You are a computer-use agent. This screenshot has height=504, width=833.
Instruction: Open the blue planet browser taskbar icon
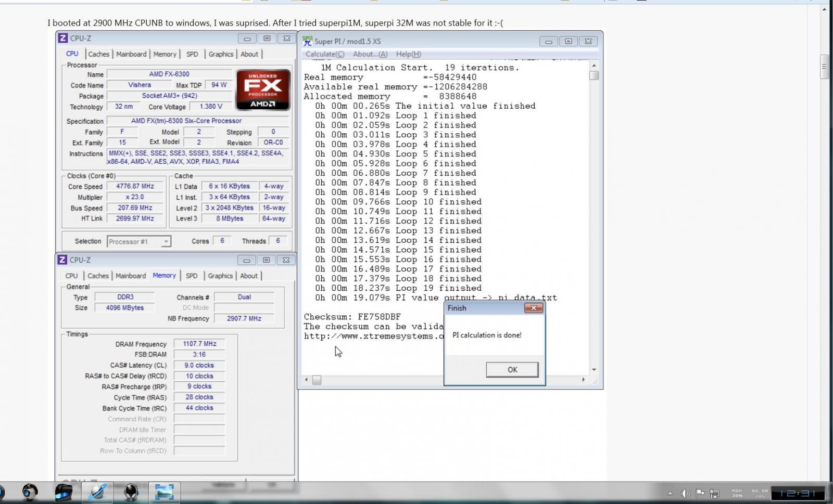pos(97,492)
